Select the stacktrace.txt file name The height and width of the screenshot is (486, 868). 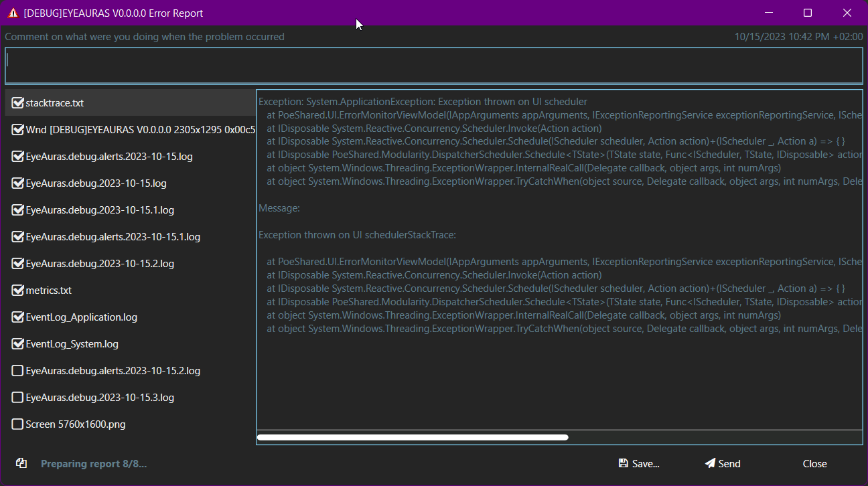point(54,103)
